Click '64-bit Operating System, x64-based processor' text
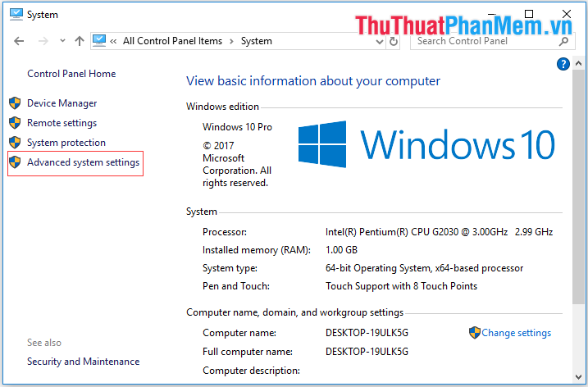This screenshot has width=588, height=387. point(424,268)
